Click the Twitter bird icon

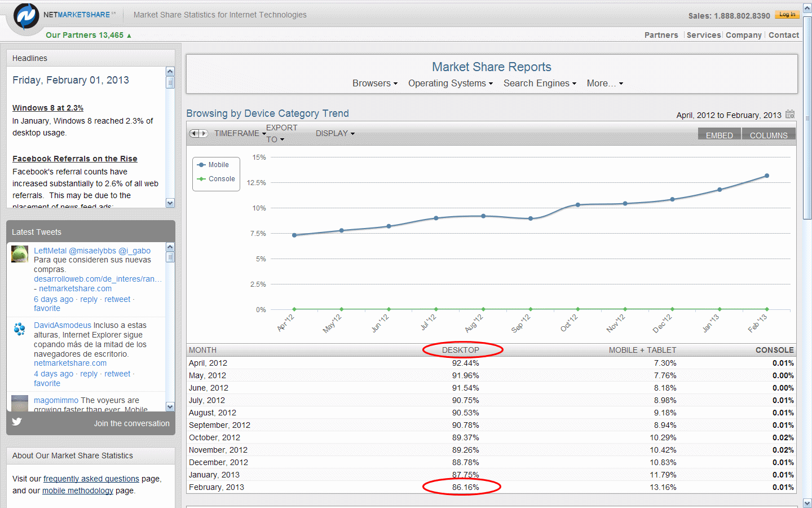17,422
